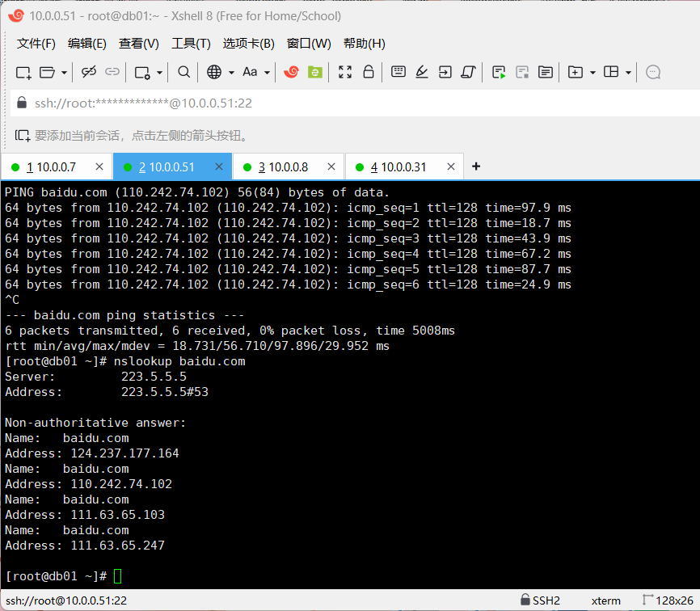
Task: Add a new tab with plus button
Action: (x=476, y=166)
